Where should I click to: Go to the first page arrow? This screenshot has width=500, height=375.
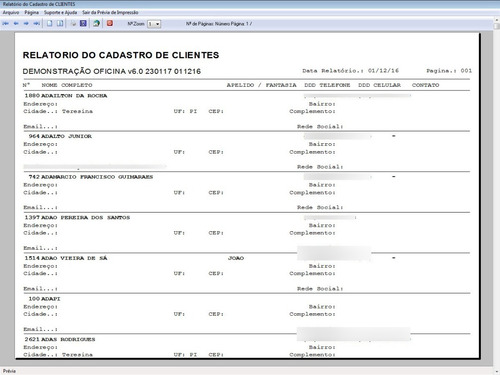[6, 24]
